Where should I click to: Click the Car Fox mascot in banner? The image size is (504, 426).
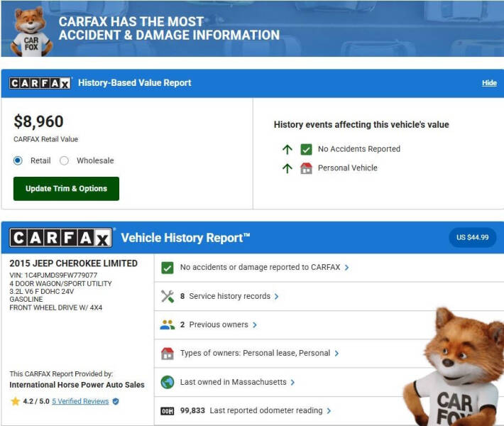[x=31, y=31]
